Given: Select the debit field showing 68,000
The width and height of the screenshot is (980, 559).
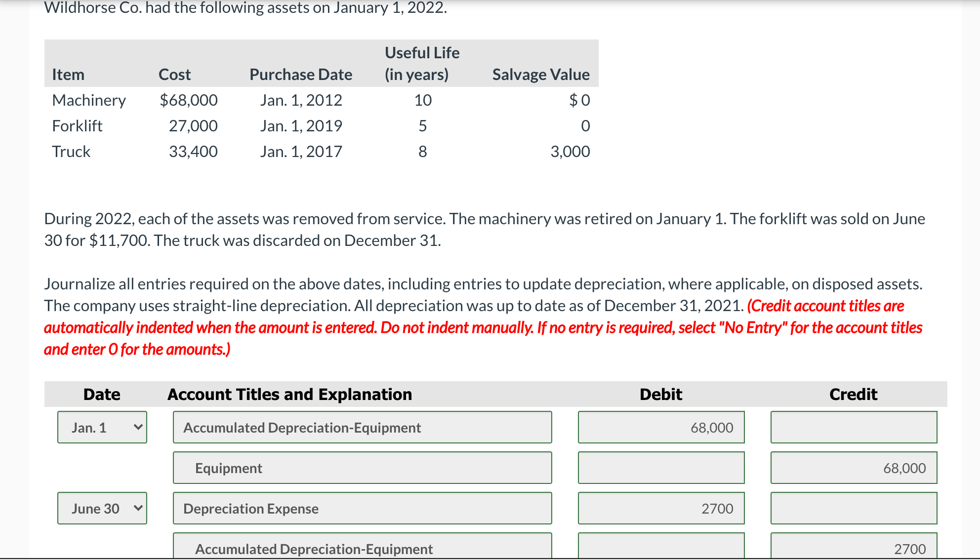Looking at the screenshot, I should pyautogui.click(x=661, y=427).
